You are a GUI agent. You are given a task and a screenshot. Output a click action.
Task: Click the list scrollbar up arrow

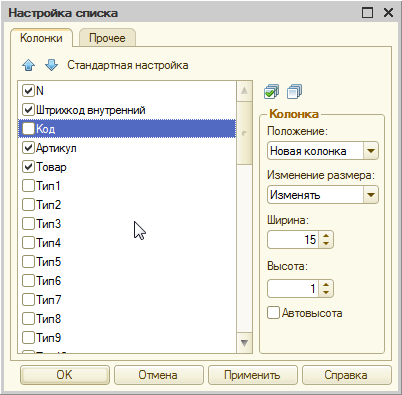[x=244, y=91]
